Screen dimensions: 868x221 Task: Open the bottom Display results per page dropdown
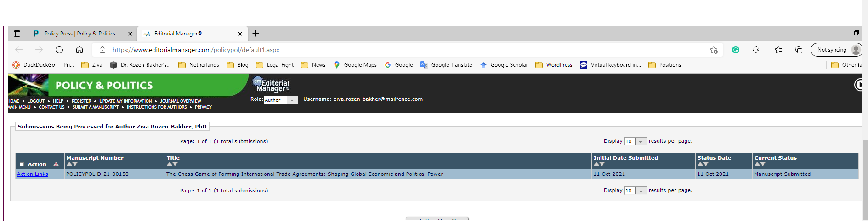(x=635, y=191)
